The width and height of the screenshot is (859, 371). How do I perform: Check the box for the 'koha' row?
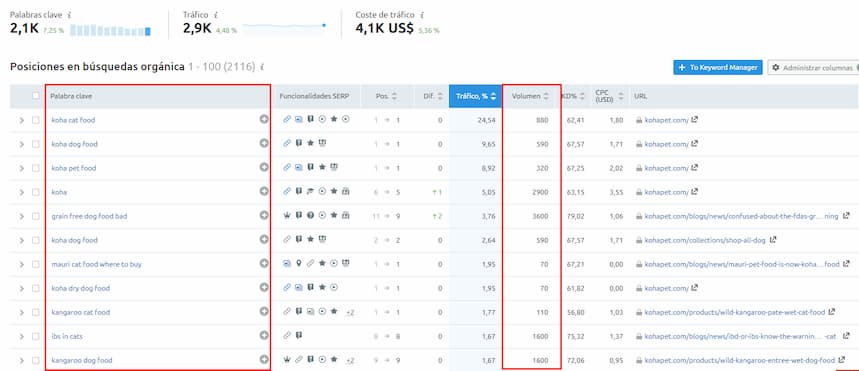tap(36, 192)
